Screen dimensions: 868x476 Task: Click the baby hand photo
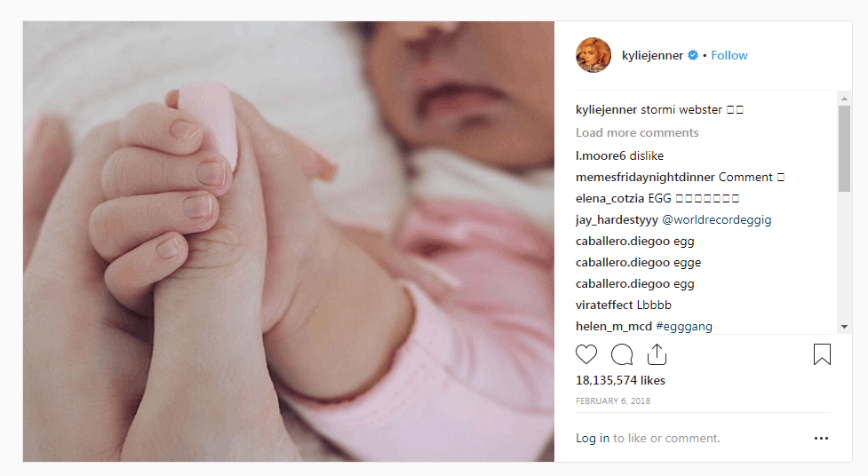(289, 242)
